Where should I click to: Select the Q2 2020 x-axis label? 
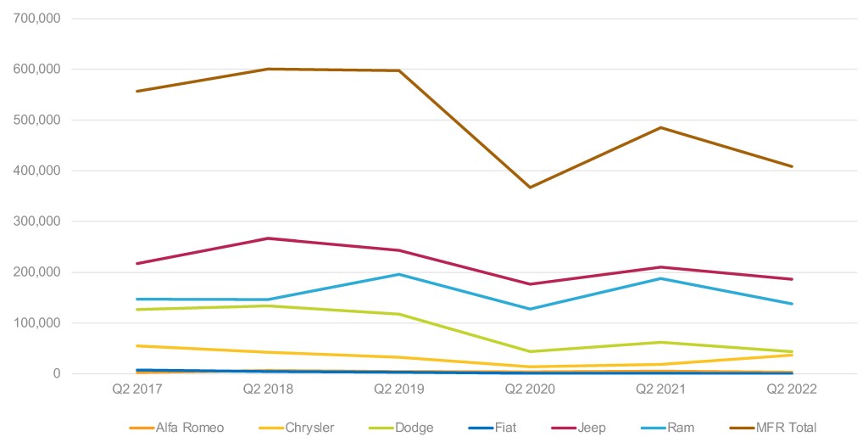530,389
